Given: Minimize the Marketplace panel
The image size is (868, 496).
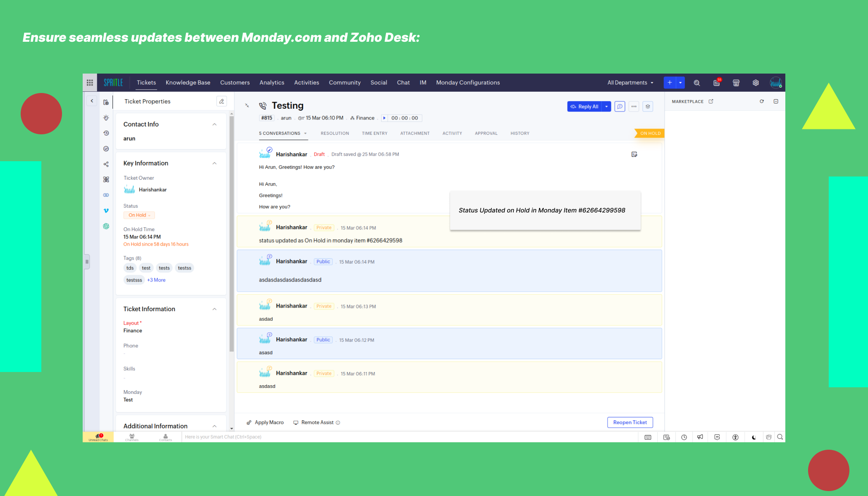Looking at the screenshot, I should click(776, 101).
